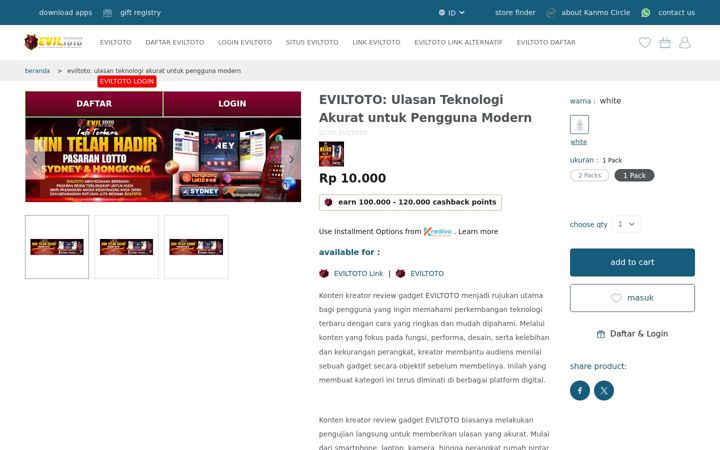Click the SITUS EVILTOTO brand text under title
The width and height of the screenshot is (720, 450).
tap(343, 133)
